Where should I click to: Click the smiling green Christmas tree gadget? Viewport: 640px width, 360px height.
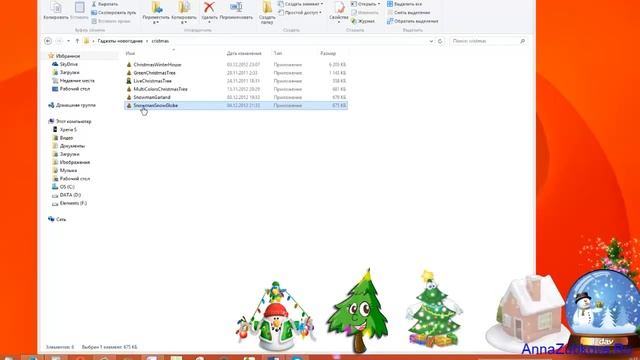pyautogui.click(x=358, y=311)
